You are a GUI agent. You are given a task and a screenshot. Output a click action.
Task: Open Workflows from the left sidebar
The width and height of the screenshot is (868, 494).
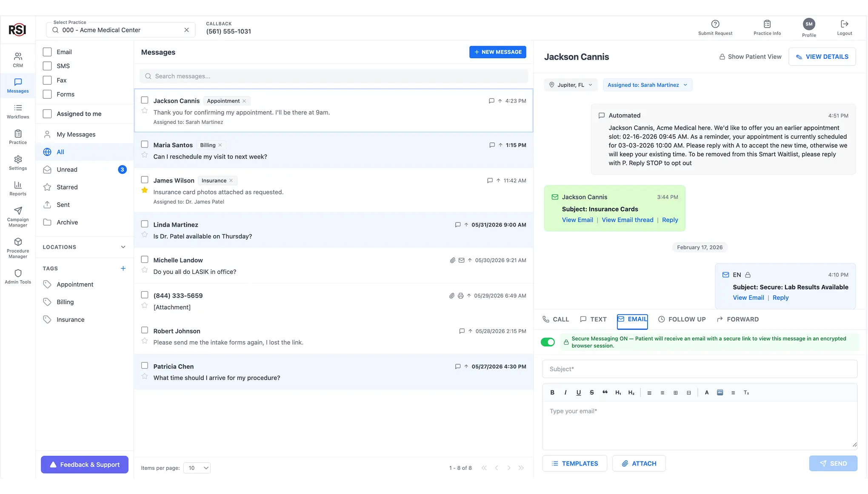(x=18, y=111)
